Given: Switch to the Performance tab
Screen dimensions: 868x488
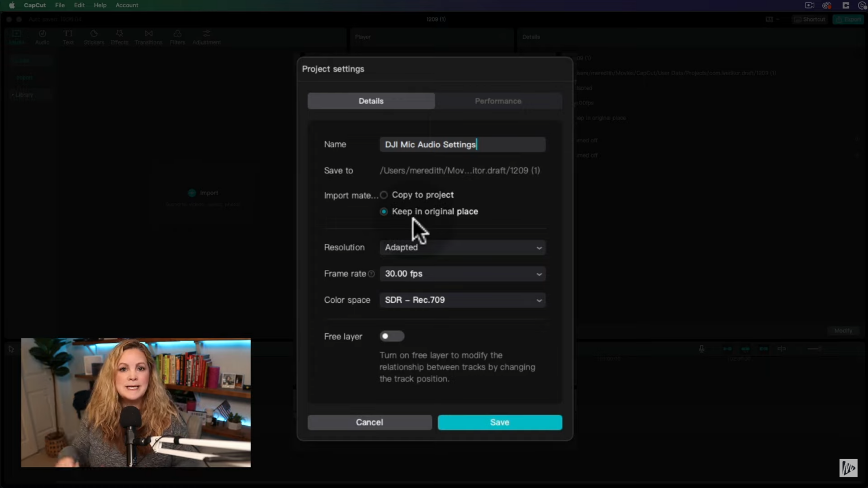Looking at the screenshot, I should [x=498, y=101].
